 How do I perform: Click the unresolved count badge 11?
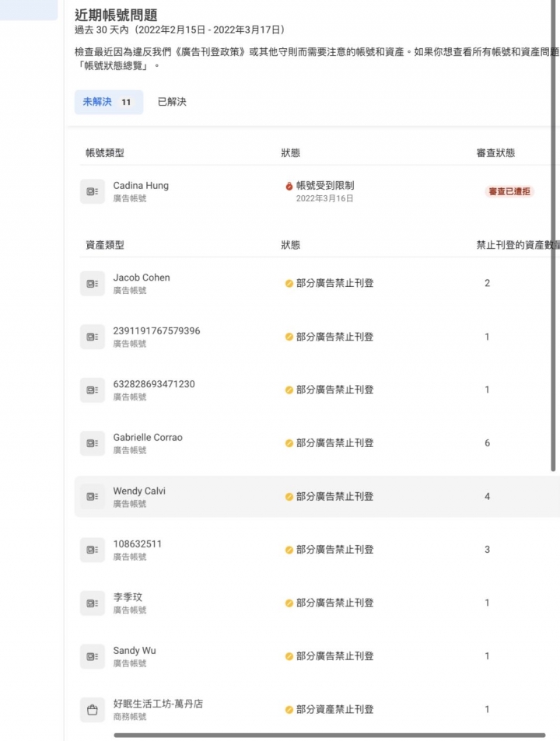point(126,102)
